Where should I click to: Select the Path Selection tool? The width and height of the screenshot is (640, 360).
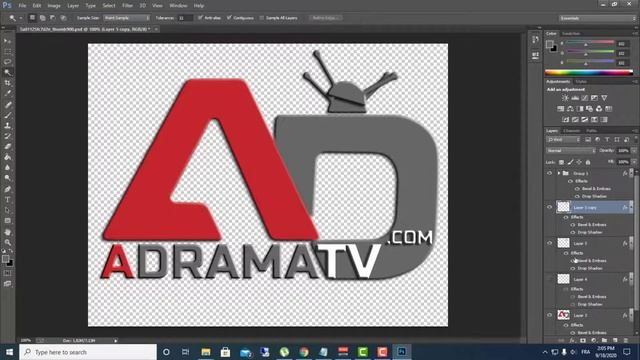pos(7,211)
